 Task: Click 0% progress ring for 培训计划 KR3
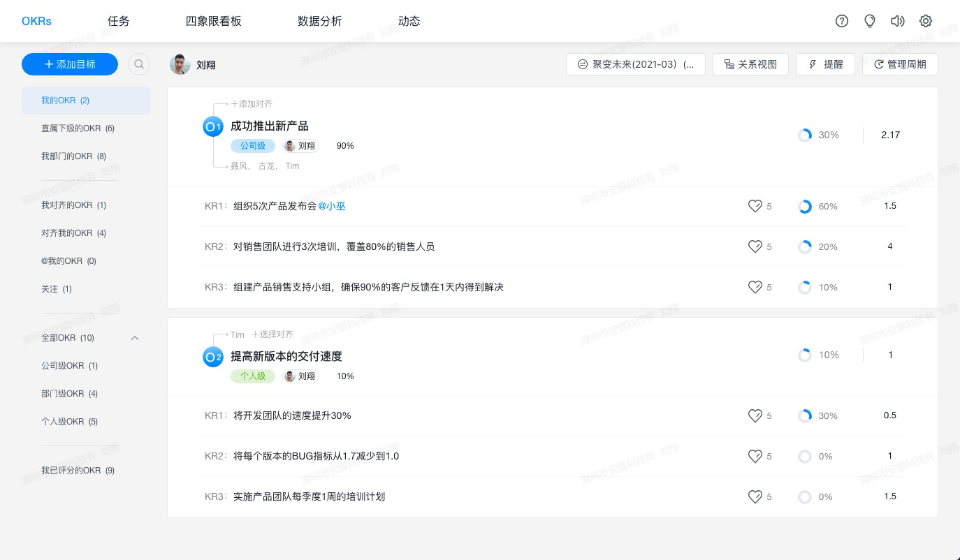805,496
